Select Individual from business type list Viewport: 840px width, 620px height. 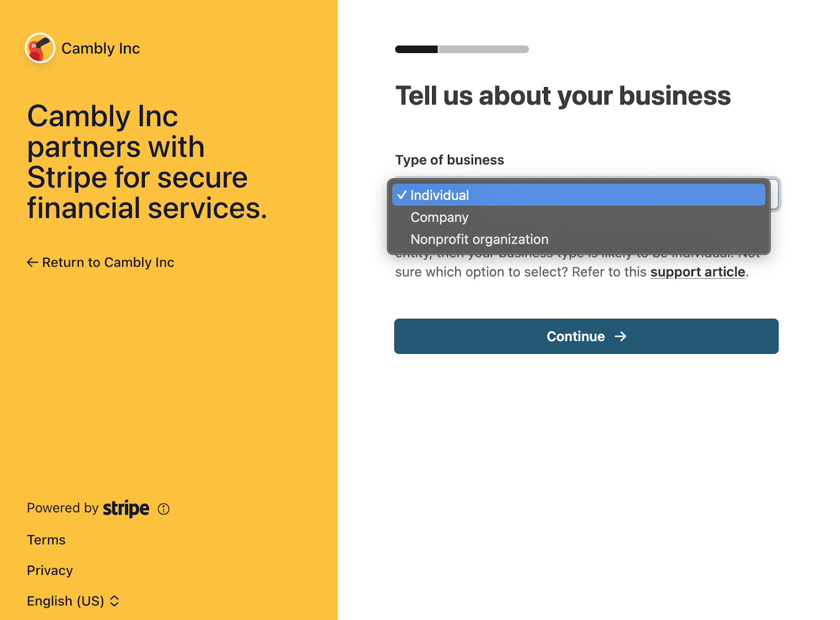coord(579,195)
